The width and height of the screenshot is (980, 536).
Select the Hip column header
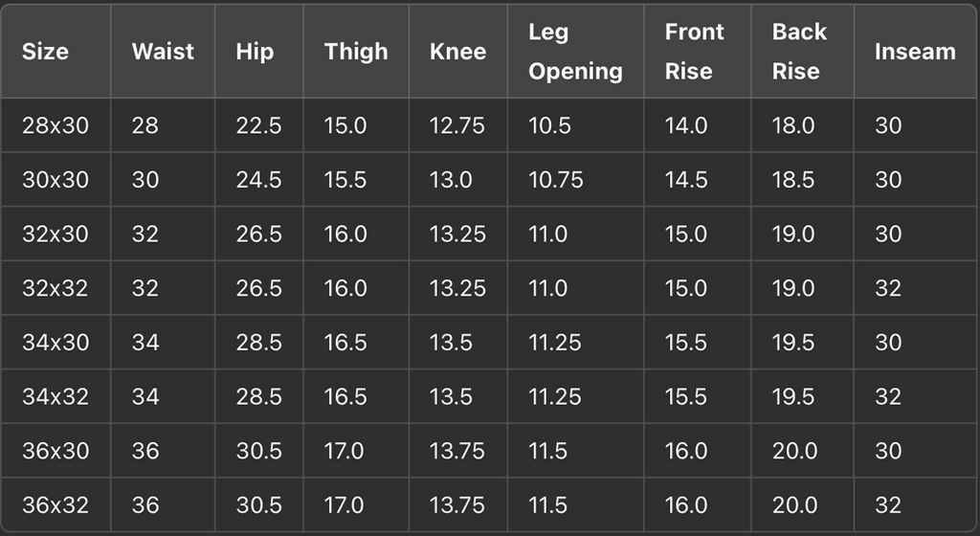click(x=254, y=52)
